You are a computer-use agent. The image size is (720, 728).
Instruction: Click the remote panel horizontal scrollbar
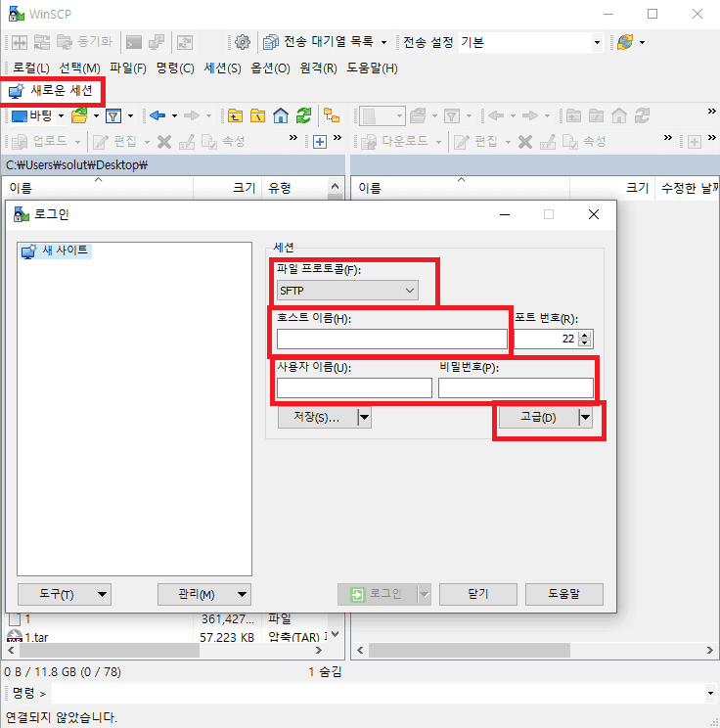coord(470,651)
